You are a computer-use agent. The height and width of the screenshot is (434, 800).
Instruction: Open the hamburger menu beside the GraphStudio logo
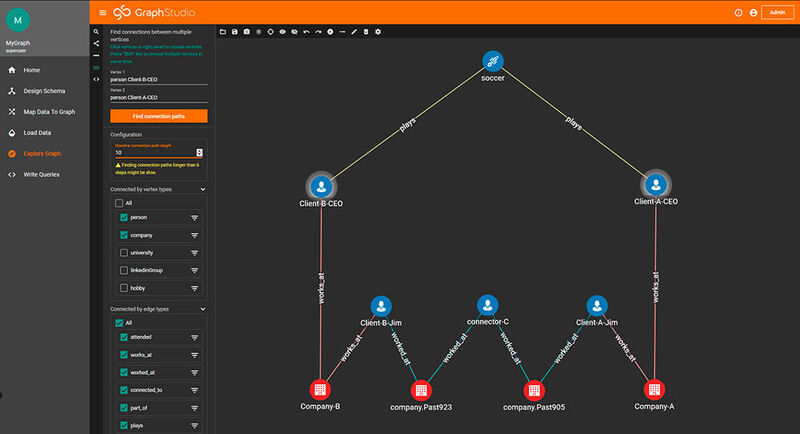(x=102, y=12)
